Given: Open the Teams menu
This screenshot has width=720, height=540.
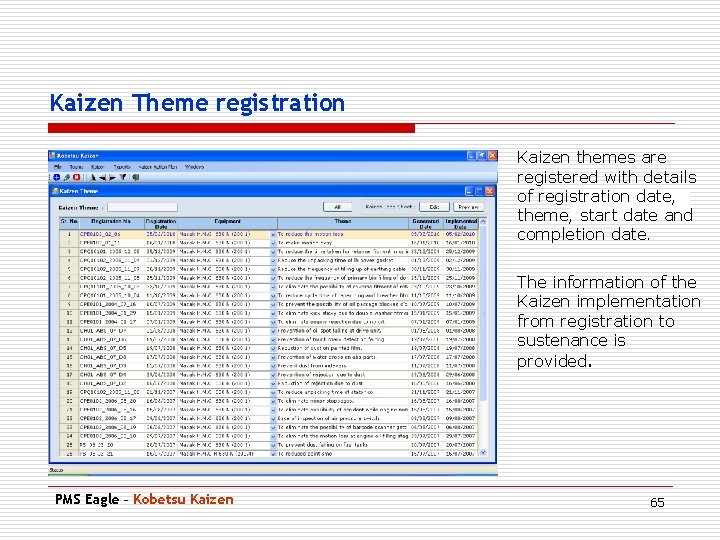Looking at the screenshot, I should (x=76, y=167).
